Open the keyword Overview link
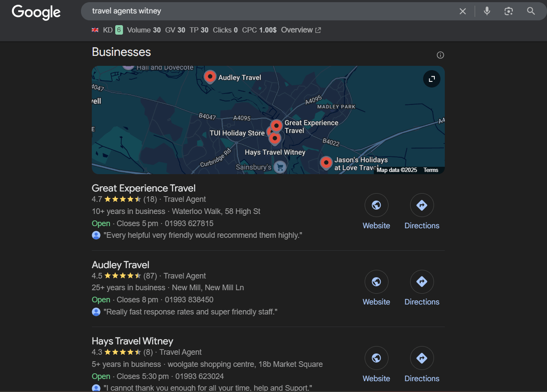547x392 pixels. (301, 30)
